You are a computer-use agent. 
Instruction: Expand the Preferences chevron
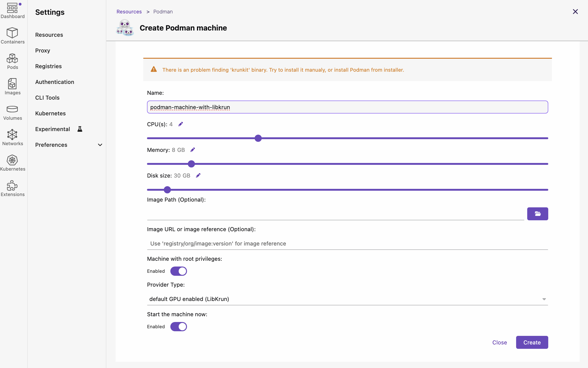coord(100,145)
